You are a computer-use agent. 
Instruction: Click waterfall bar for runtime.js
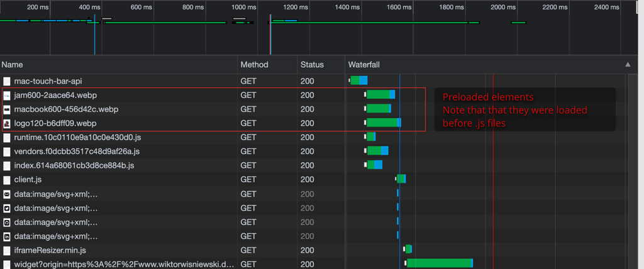click(371, 137)
